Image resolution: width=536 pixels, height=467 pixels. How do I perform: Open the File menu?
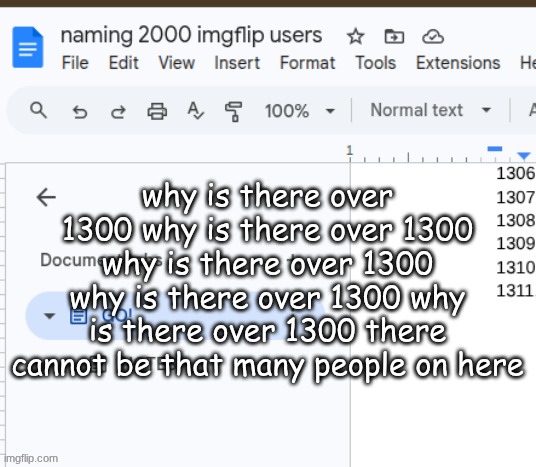coord(75,63)
